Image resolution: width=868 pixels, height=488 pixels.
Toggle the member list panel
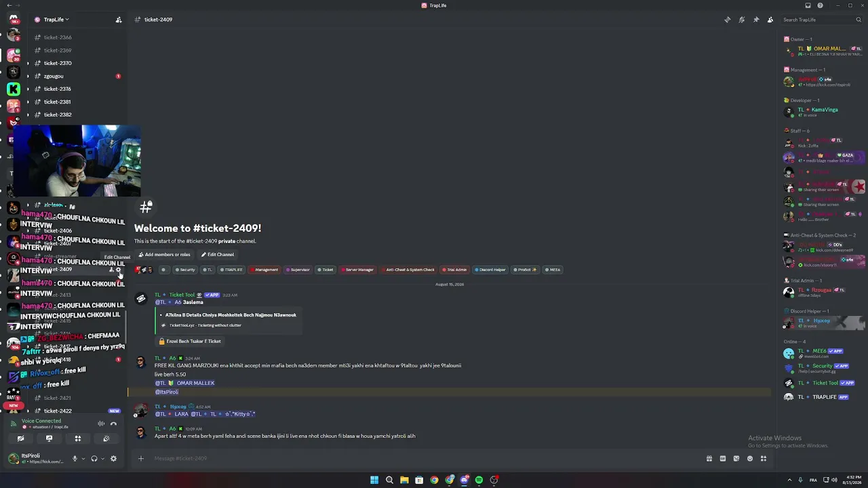770,20
